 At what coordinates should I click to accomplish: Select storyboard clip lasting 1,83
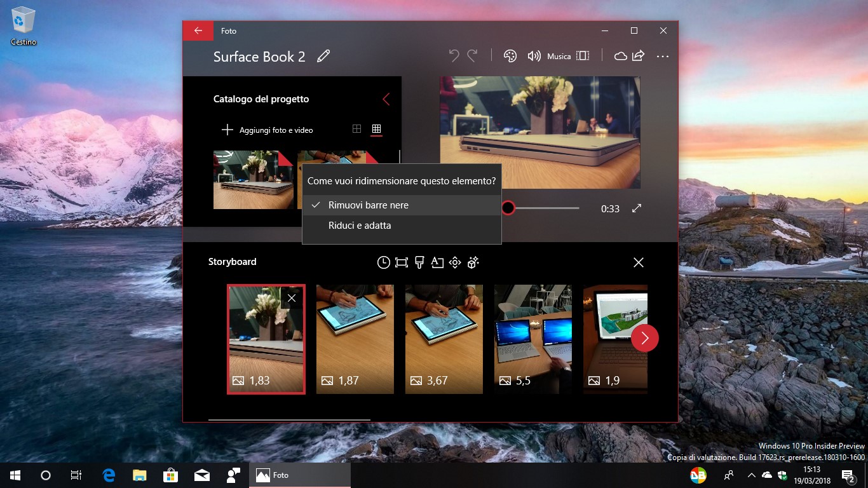coord(266,339)
